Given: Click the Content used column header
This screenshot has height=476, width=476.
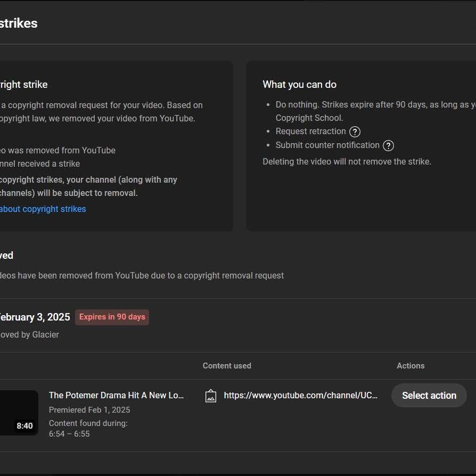Looking at the screenshot, I should 227,366.
